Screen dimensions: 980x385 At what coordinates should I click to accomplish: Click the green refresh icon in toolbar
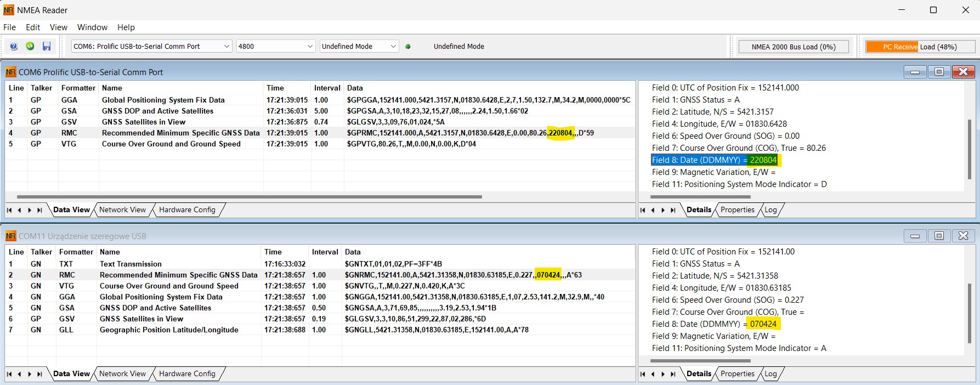30,47
